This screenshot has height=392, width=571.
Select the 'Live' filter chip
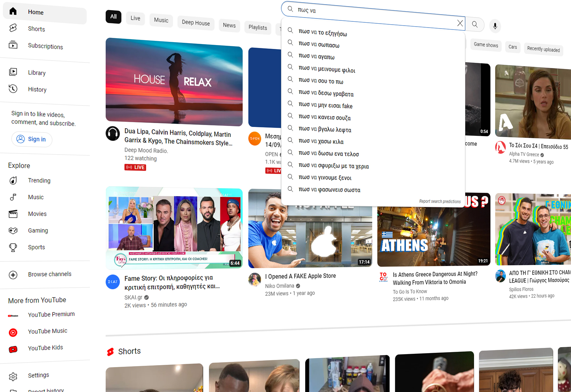click(x=135, y=18)
